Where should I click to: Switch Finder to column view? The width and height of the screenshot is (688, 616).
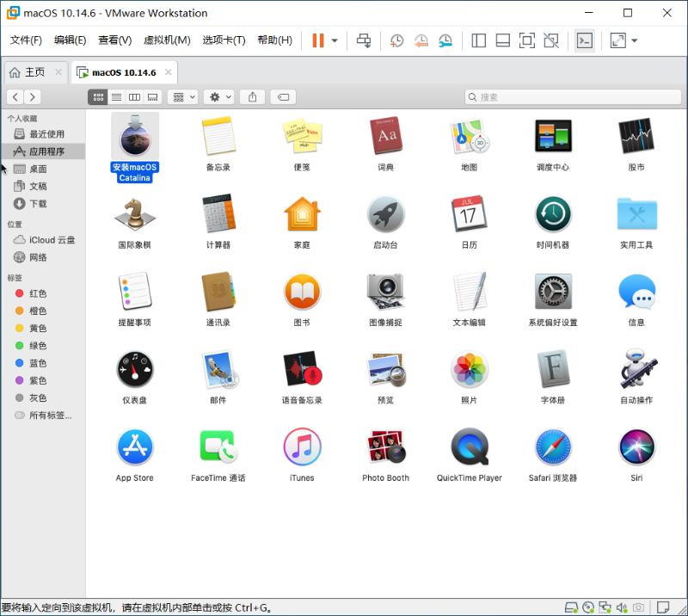point(133,96)
